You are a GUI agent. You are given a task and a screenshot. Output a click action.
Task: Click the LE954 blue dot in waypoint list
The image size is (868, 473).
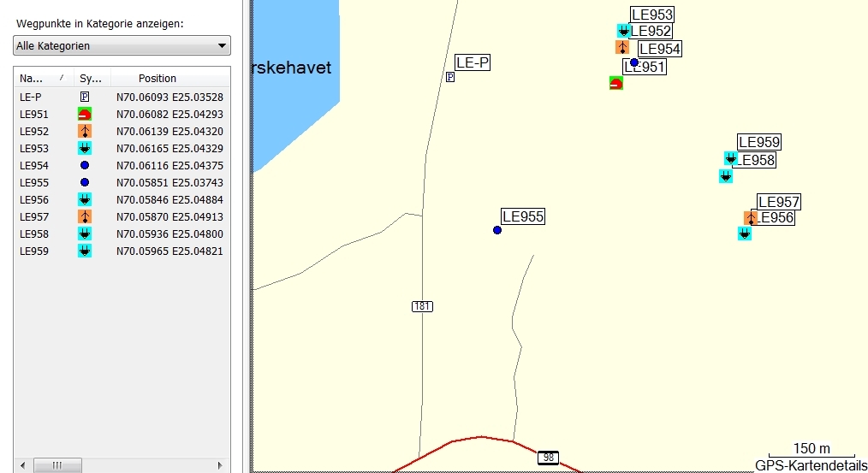point(84,166)
